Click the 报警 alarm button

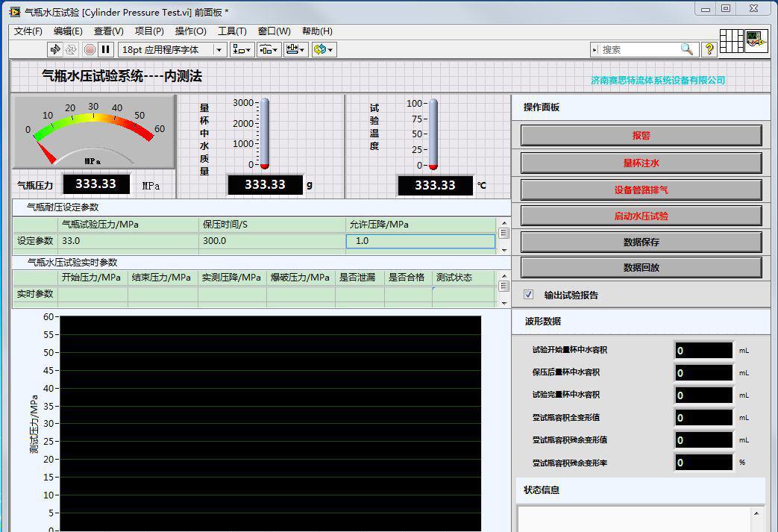(641, 136)
